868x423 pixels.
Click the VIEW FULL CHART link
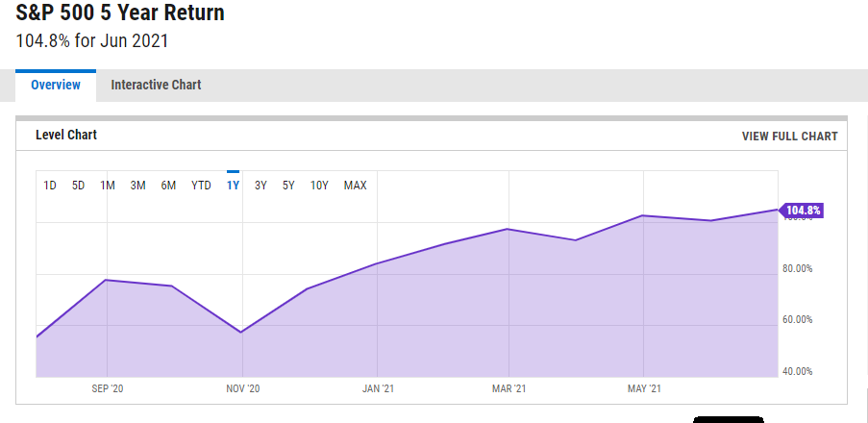pos(789,137)
